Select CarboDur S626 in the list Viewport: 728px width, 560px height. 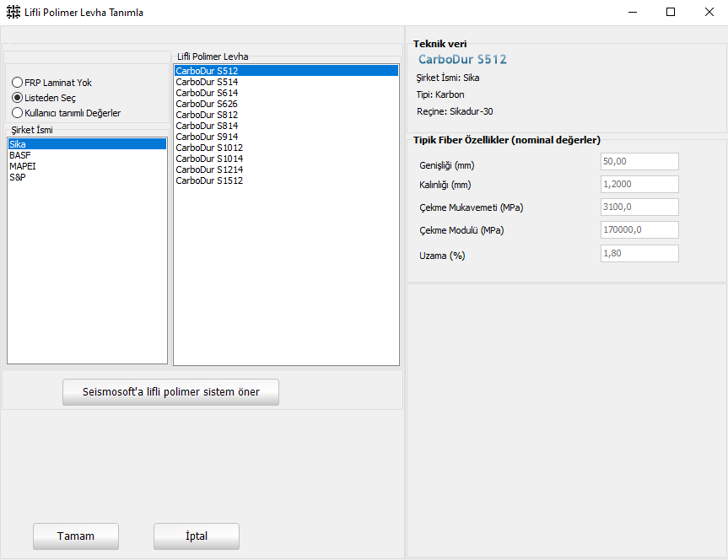pyautogui.click(x=286, y=104)
